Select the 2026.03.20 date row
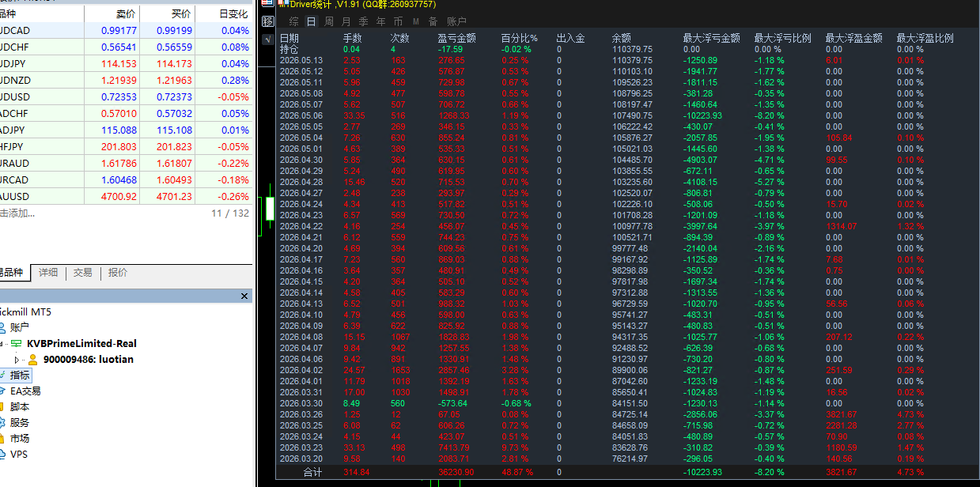Viewport: 980px width, 487px height. point(301,459)
